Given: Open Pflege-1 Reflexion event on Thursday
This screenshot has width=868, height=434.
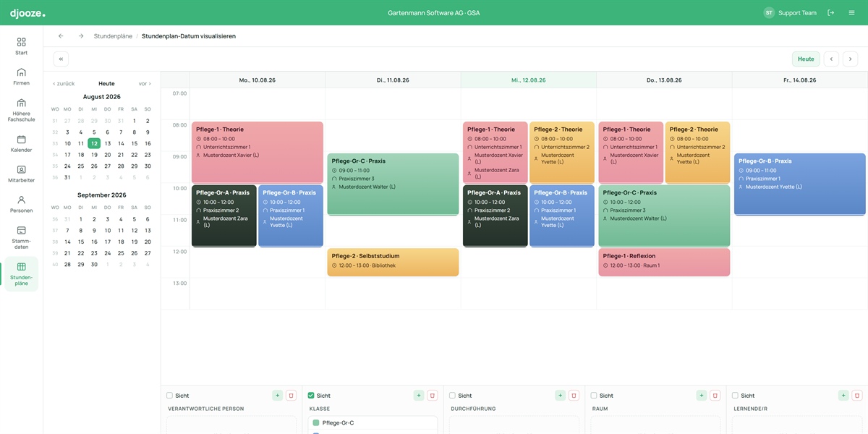Looking at the screenshot, I should (x=664, y=262).
